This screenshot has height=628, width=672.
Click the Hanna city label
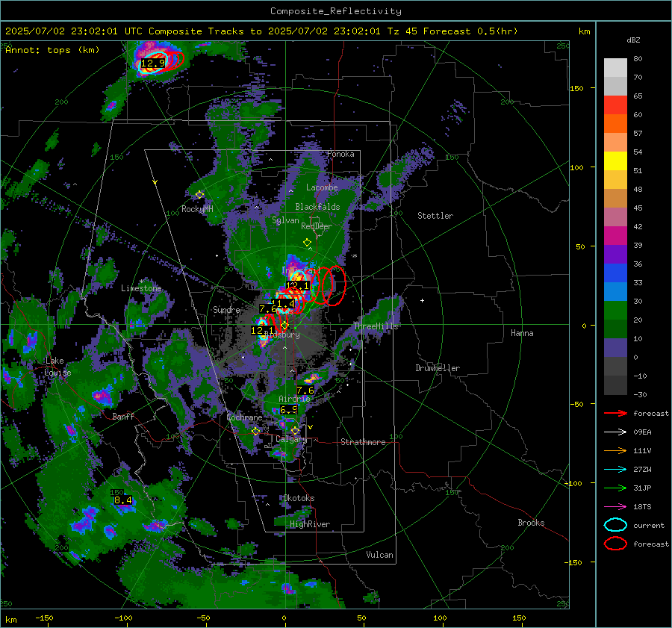click(522, 333)
